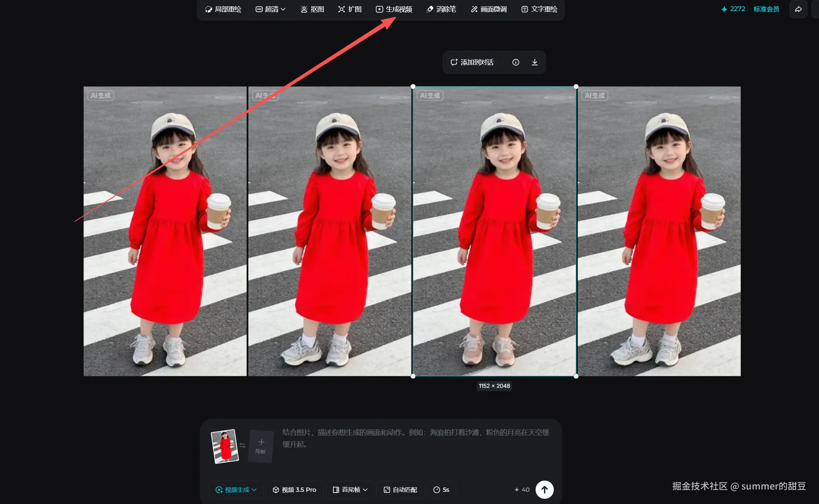Viewport: 819px width, 504px height.
Task: Open the 超清 HD upscale dropdown
Action: (270, 9)
